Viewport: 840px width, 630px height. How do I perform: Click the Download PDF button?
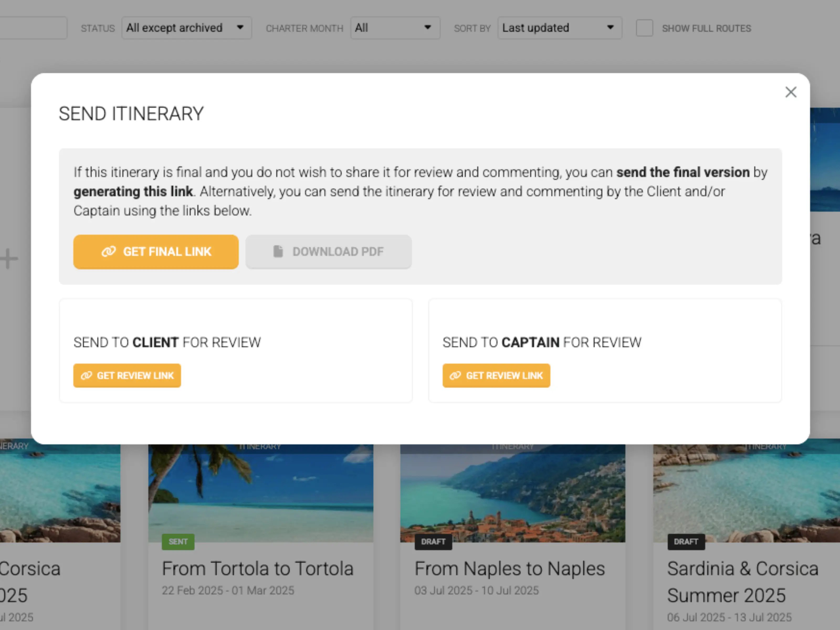[x=328, y=251]
